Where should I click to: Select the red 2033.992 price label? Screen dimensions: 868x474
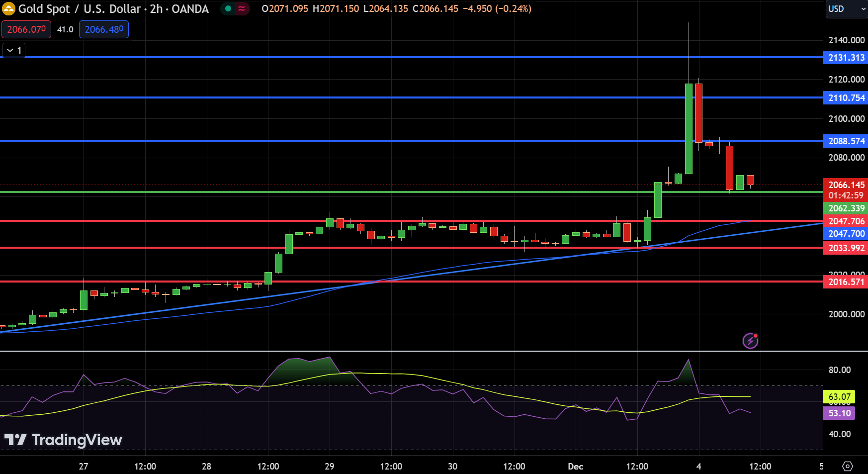click(846, 248)
